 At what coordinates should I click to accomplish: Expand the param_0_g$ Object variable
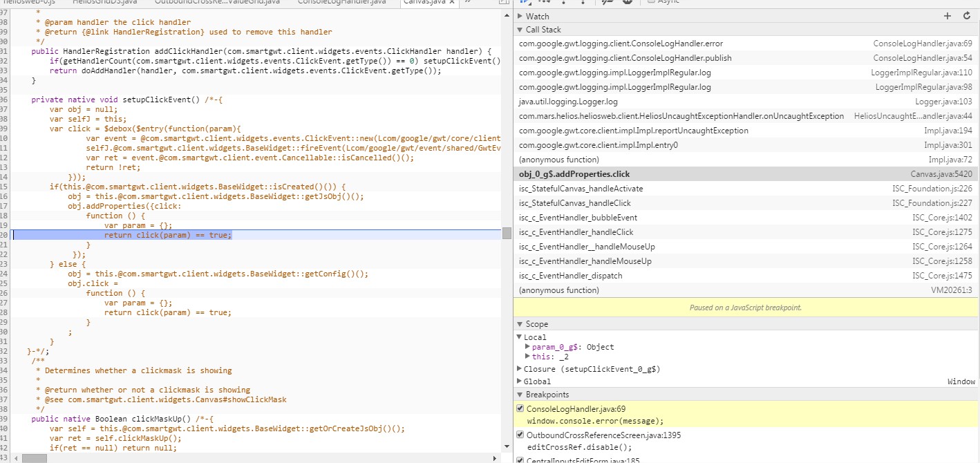point(528,347)
